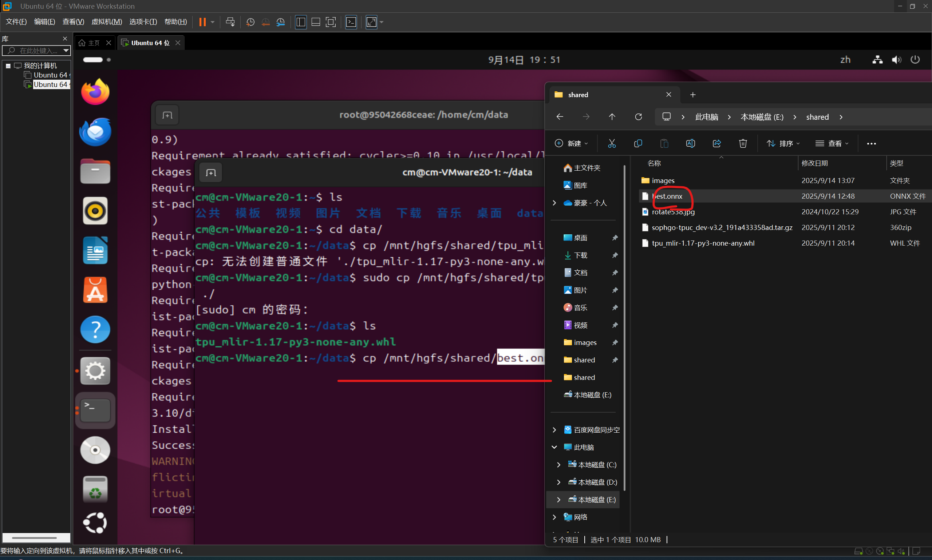Collapse 我的计算机 tree node

tap(8, 65)
